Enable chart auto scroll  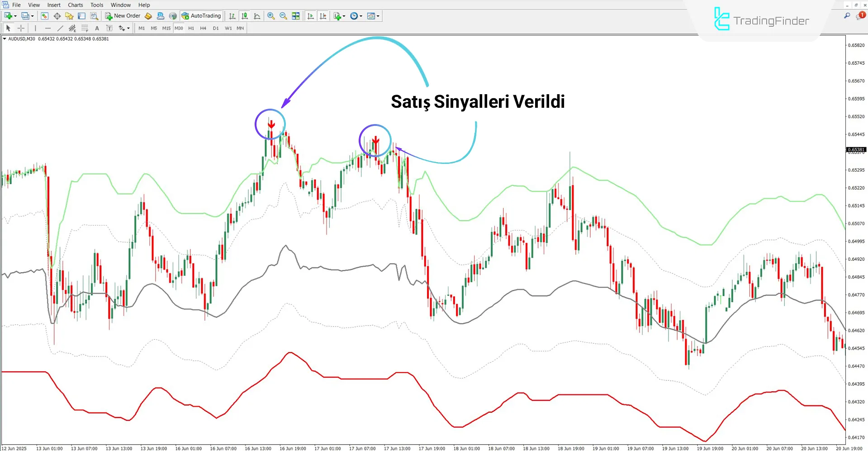click(x=310, y=16)
